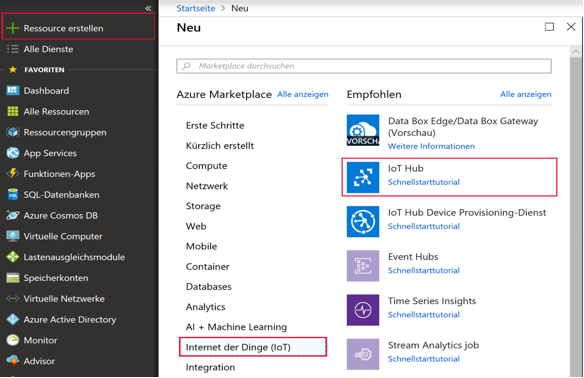This screenshot has width=584, height=378.
Task: Click the Alle Dienste list icon
Action: (x=13, y=49)
